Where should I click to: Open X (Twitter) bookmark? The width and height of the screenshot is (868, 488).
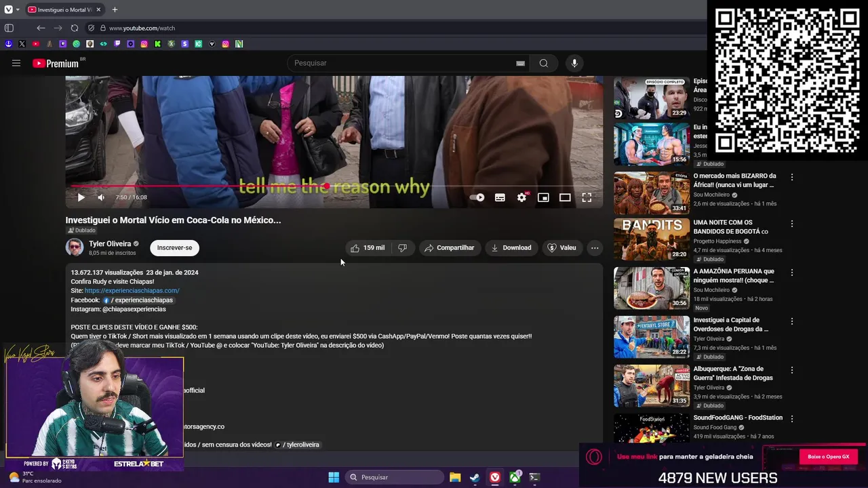(22, 44)
